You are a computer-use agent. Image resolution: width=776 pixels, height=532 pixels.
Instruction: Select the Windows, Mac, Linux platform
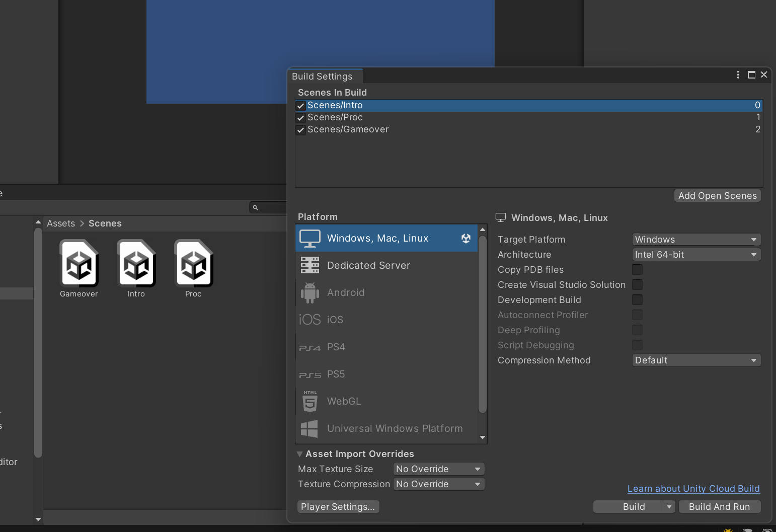pos(386,238)
